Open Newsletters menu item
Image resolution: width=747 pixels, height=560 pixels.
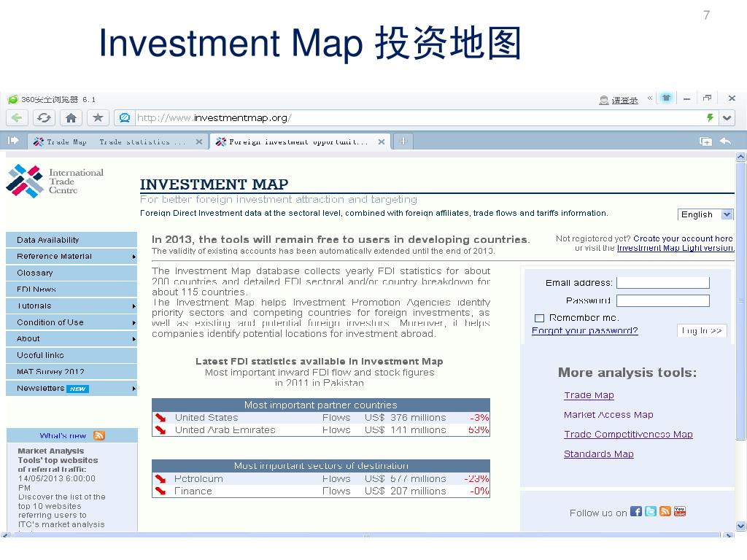tap(71, 388)
